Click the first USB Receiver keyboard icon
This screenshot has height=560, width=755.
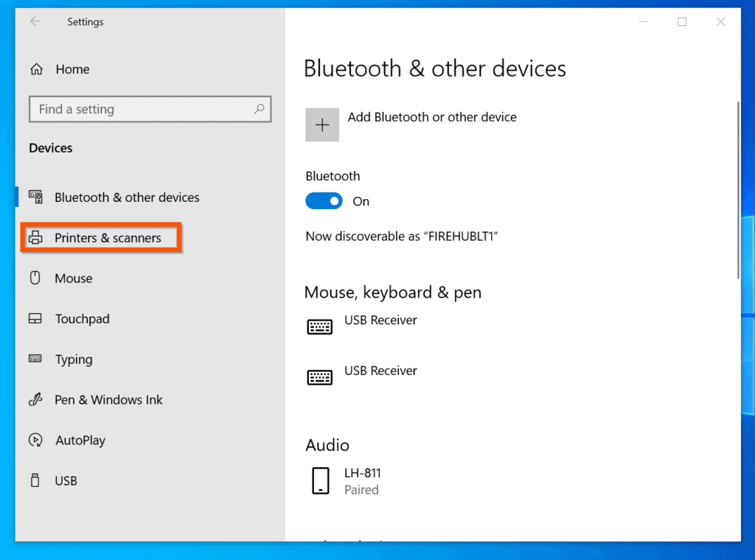(320, 326)
